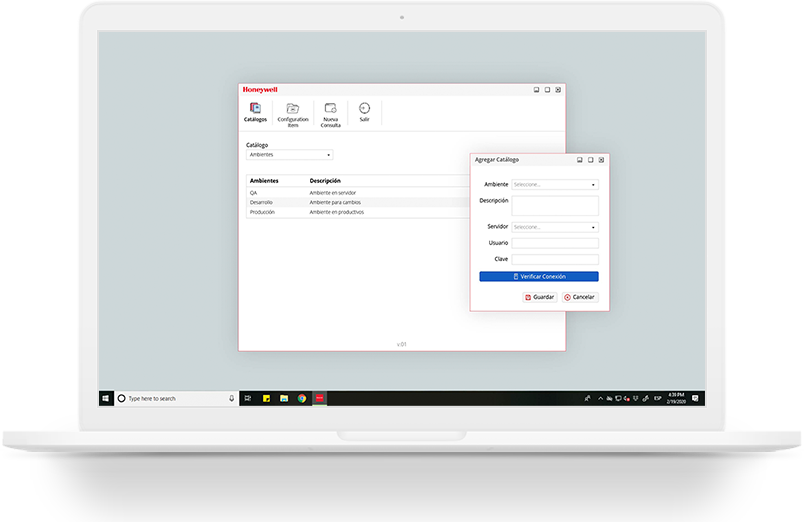
Task: Open Sticky Notes from the taskbar
Action: pyautogui.click(x=266, y=398)
